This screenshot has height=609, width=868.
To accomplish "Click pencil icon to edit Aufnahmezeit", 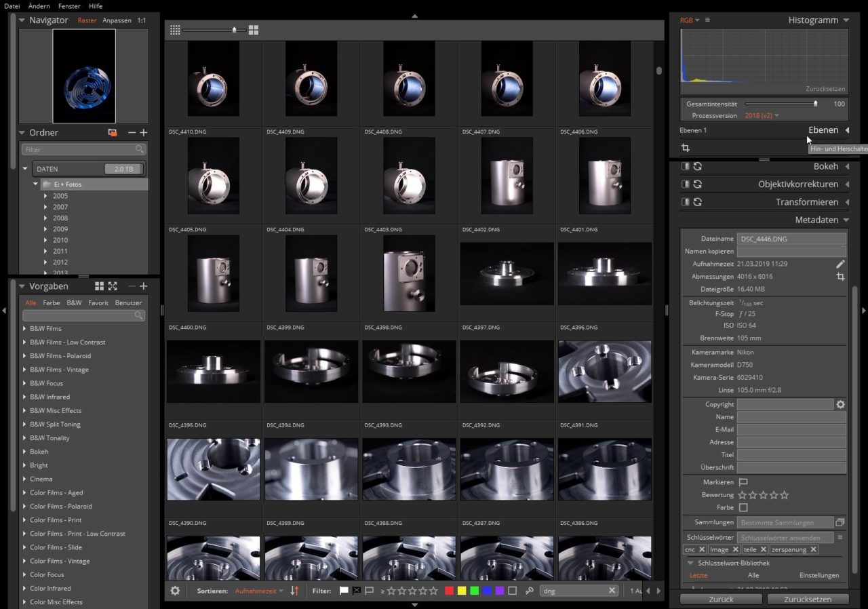I will click(x=840, y=264).
